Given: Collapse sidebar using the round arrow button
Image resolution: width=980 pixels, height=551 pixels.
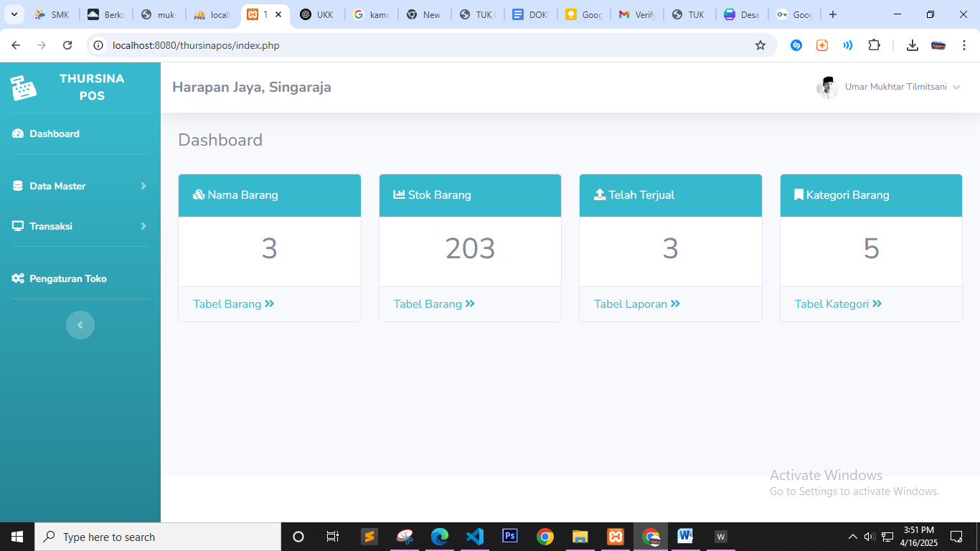Looking at the screenshot, I should (x=80, y=325).
